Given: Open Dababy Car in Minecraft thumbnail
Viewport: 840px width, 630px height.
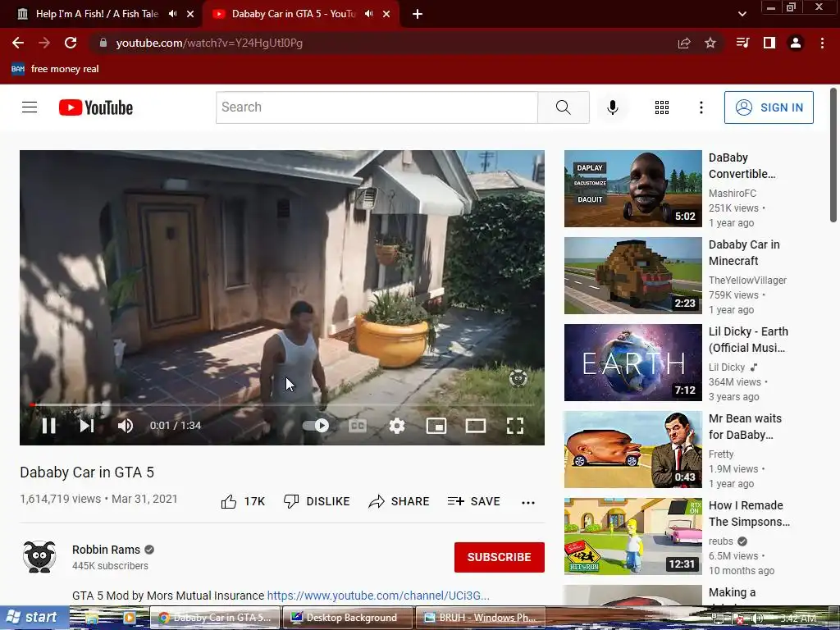Looking at the screenshot, I should pos(632,276).
